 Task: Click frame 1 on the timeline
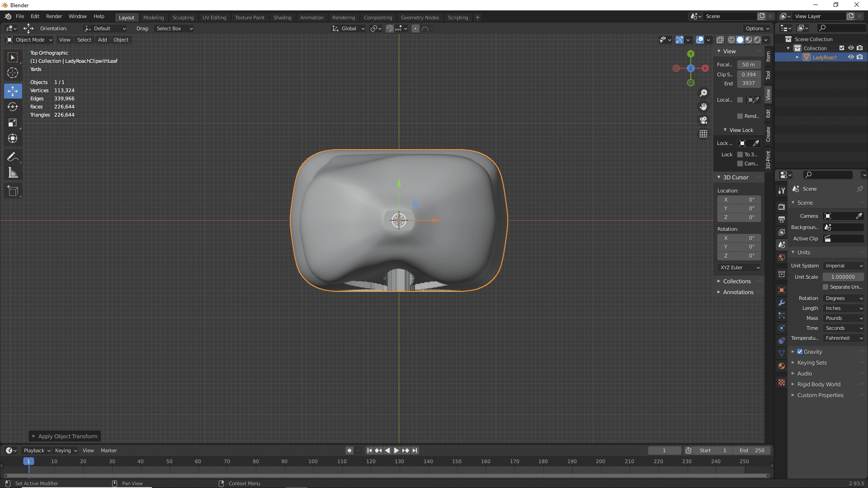coord(28,461)
